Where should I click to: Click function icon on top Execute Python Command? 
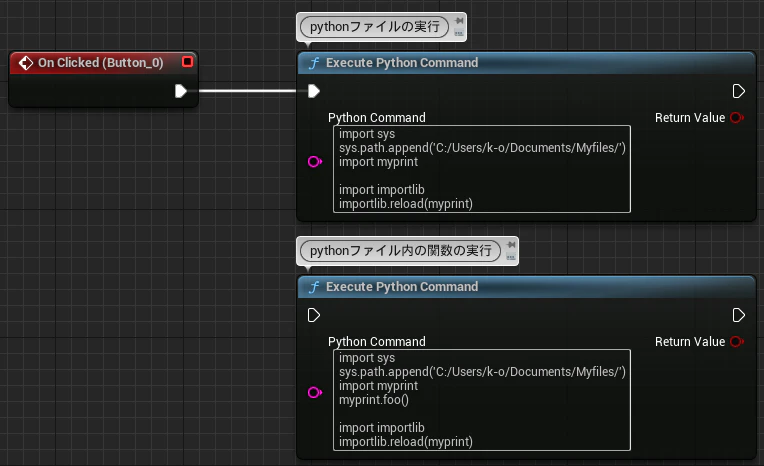pos(314,63)
